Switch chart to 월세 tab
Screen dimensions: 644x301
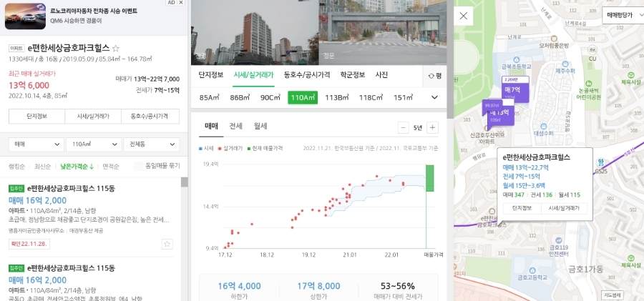click(x=260, y=127)
